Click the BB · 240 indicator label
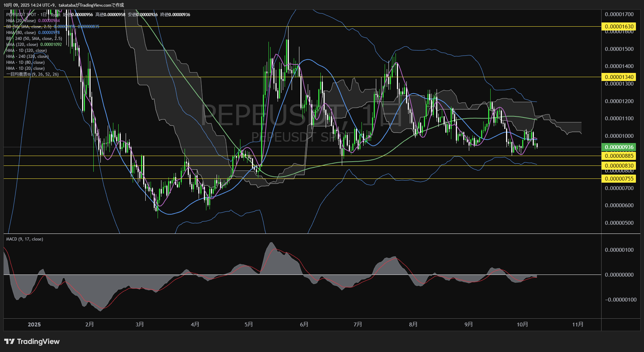This screenshot has height=352, width=644. [34, 39]
